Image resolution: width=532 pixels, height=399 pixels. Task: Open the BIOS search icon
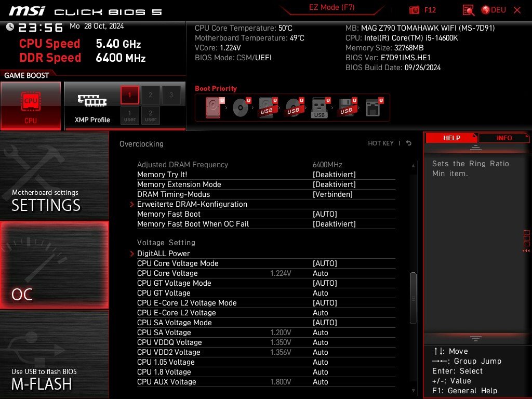469,10
